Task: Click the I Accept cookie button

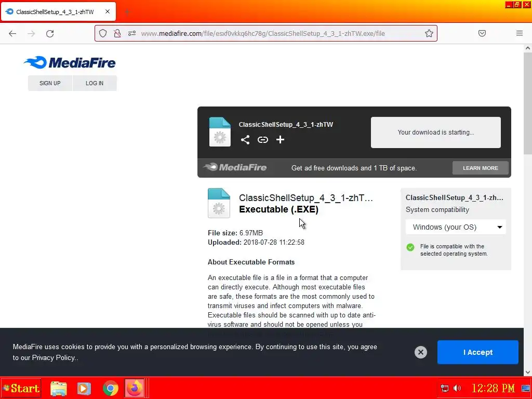Action: pyautogui.click(x=478, y=352)
